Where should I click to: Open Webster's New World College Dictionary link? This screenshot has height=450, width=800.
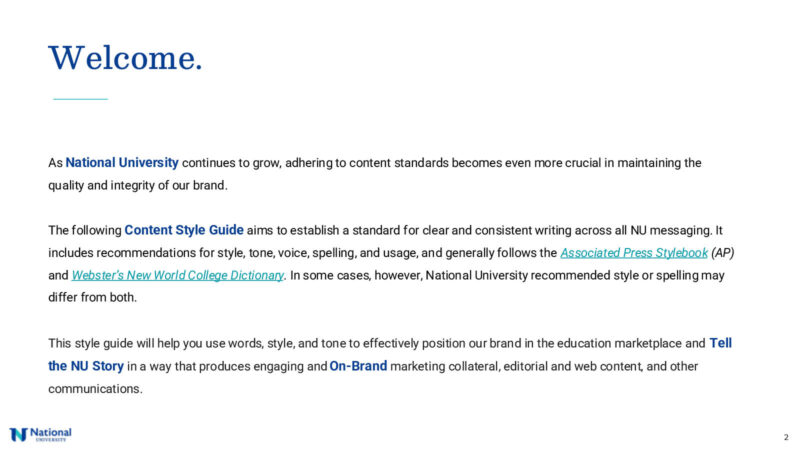click(x=178, y=275)
